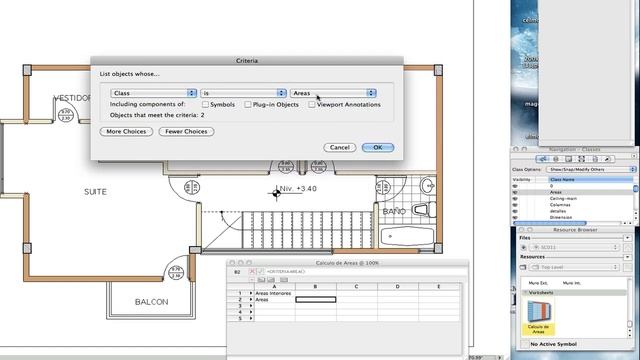Click the SUITE room label in drawing
Image resolution: width=640 pixels, height=360 pixels.
tap(95, 192)
